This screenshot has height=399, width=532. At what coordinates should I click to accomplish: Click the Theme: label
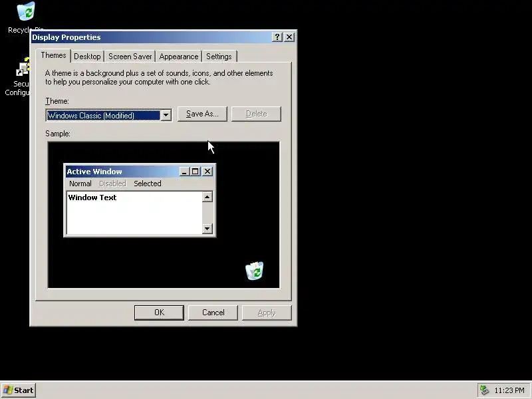click(57, 101)
